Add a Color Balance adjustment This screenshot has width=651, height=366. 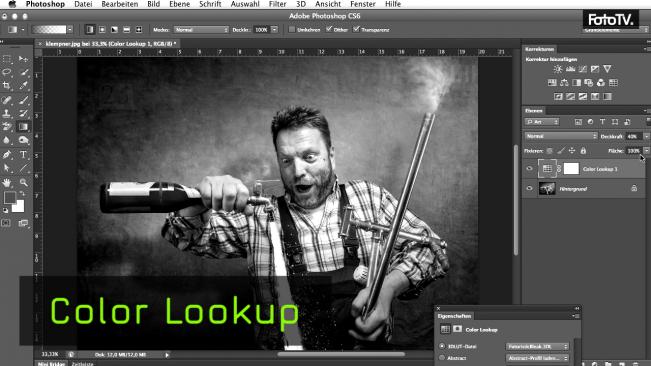pos(564,83)
